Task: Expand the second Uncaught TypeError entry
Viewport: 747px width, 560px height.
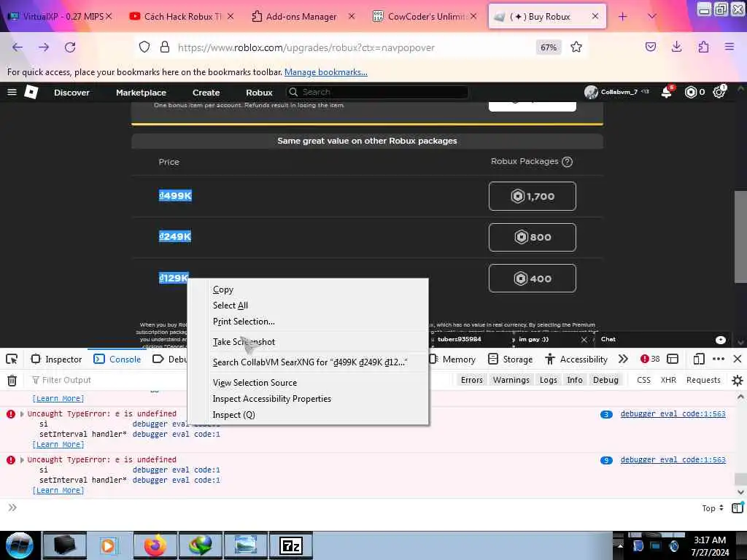Action: (22, 460)
